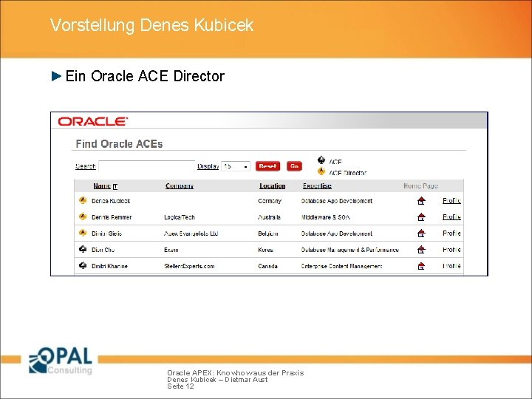Click location Korea
Viewport: 532px width, 399px height.
click(265, 250)
